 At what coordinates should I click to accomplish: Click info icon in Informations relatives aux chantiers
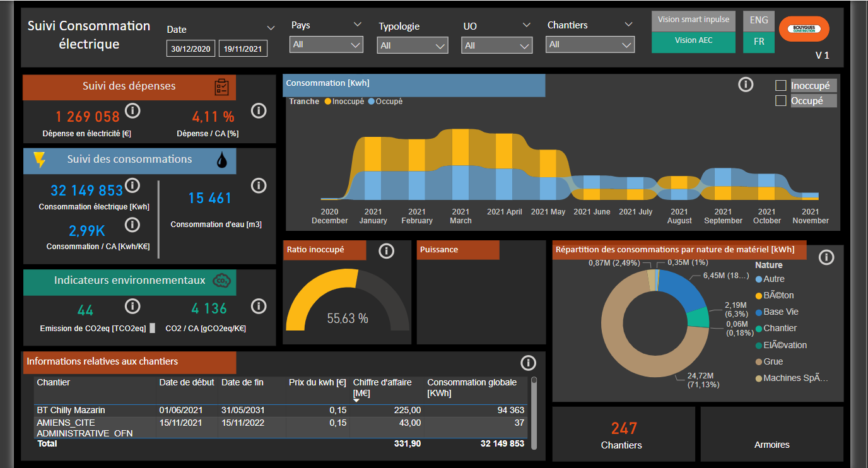tap(528, 363)
